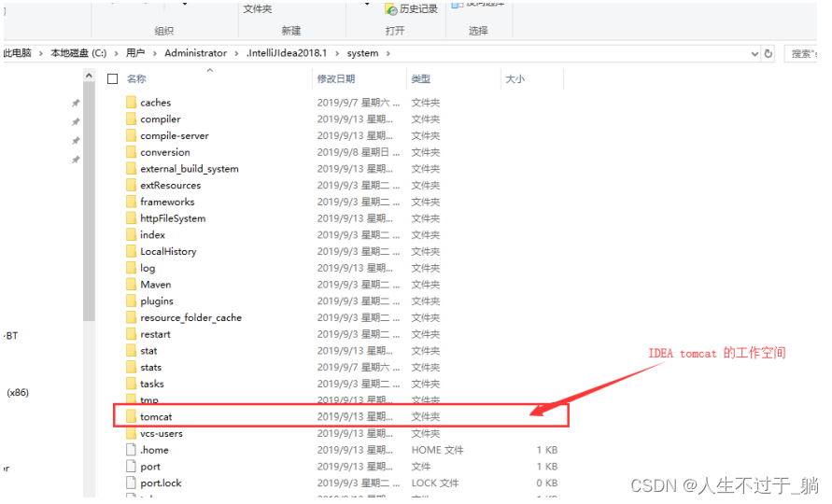Select the log folder icon
832x504 pixels.
tap(131, 268)
